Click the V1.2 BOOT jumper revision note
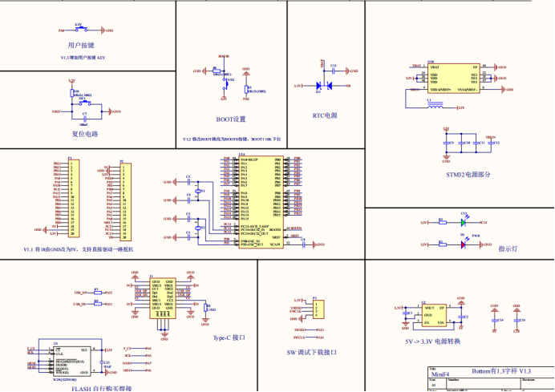Image resolution: width=555 pixels, height=392 pixels. point(232,139)
